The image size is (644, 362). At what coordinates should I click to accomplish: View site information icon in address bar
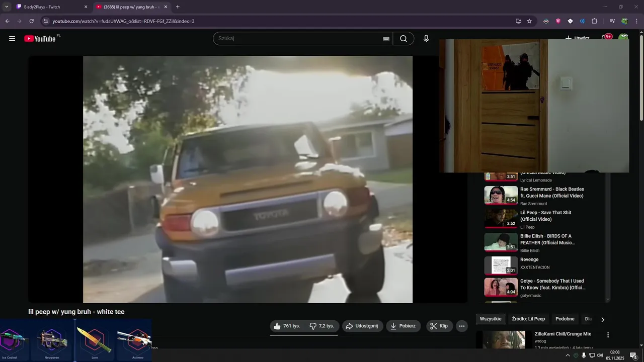click(x=46, y=21)
